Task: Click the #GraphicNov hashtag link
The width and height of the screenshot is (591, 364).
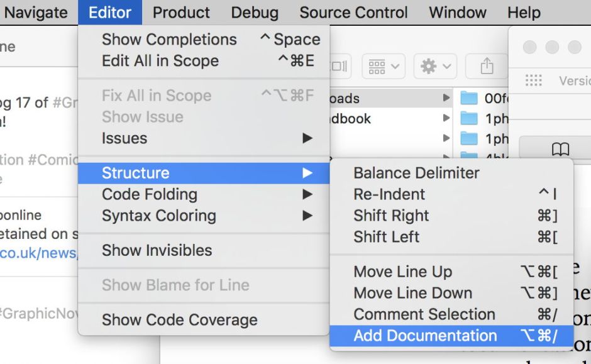Action: pyautogui.click(x=35, y=313)
